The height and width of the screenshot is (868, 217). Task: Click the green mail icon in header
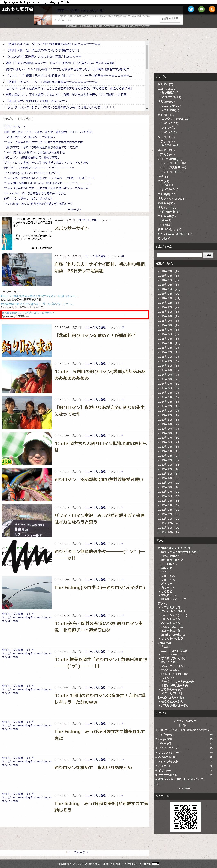[x=201, y=9]
